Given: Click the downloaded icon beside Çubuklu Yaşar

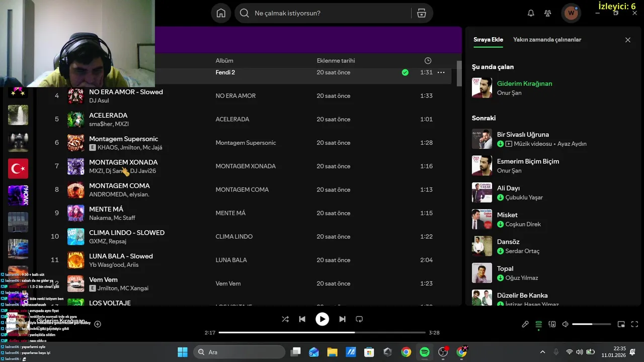Looking at the screenshot, I should [501, 198].
